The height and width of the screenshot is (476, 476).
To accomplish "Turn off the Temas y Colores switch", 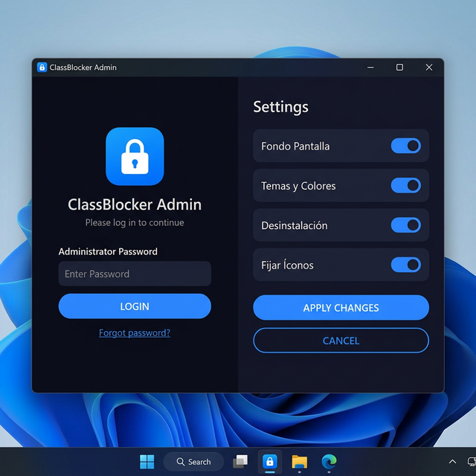I will click(405, 185).
